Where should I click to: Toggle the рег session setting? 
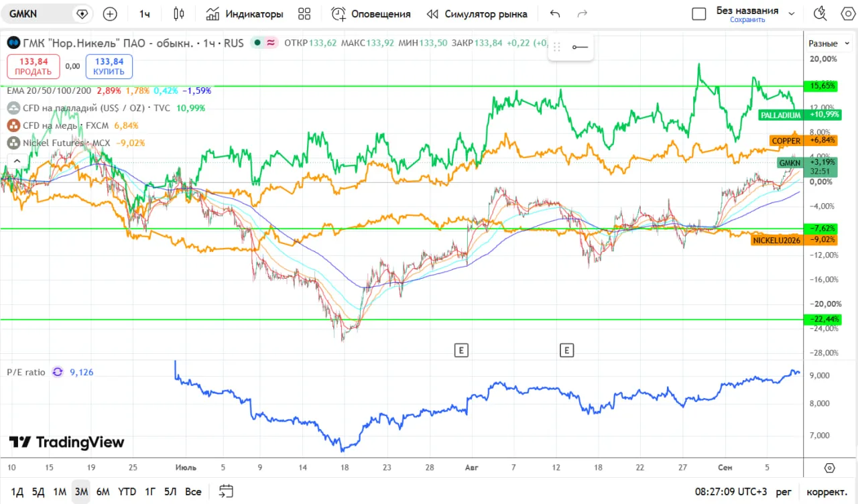784,492
